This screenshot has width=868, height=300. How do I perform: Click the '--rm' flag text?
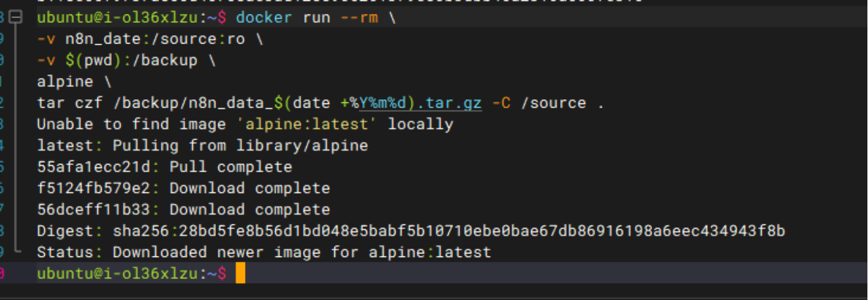click(359, 18)
